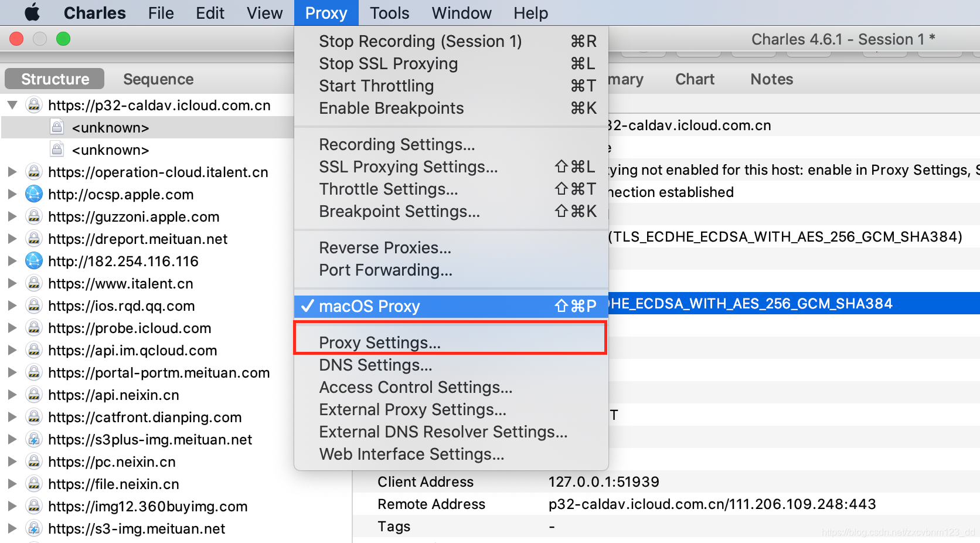Expand the 182.254.116.116 host

tap(12, 261)
